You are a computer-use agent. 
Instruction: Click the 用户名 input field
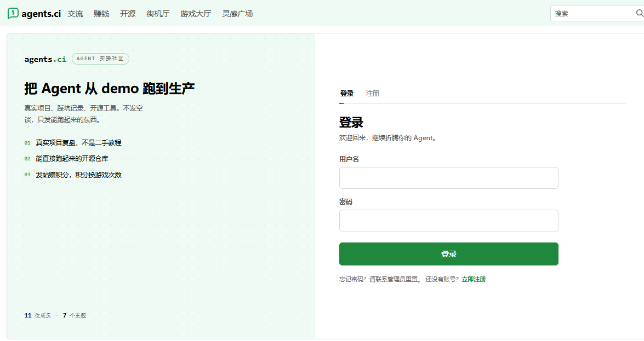(x=448, y=178)
